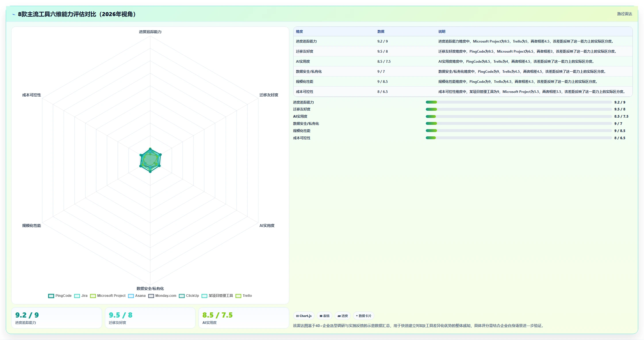Image resolution: width=644 pixels, height=340 pixels.
Task: Select the 9.2 / 9 进度追踪能力 data card
Action: click(x=57, y=318)
